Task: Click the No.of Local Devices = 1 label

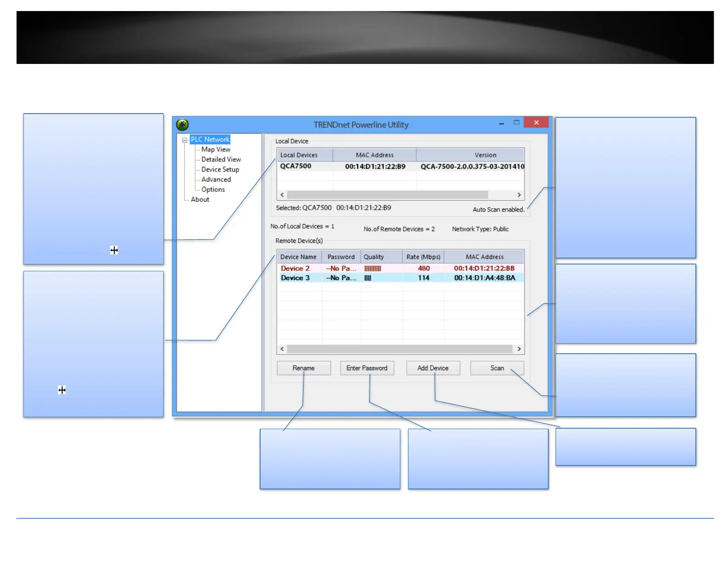Action: point(302,226)
